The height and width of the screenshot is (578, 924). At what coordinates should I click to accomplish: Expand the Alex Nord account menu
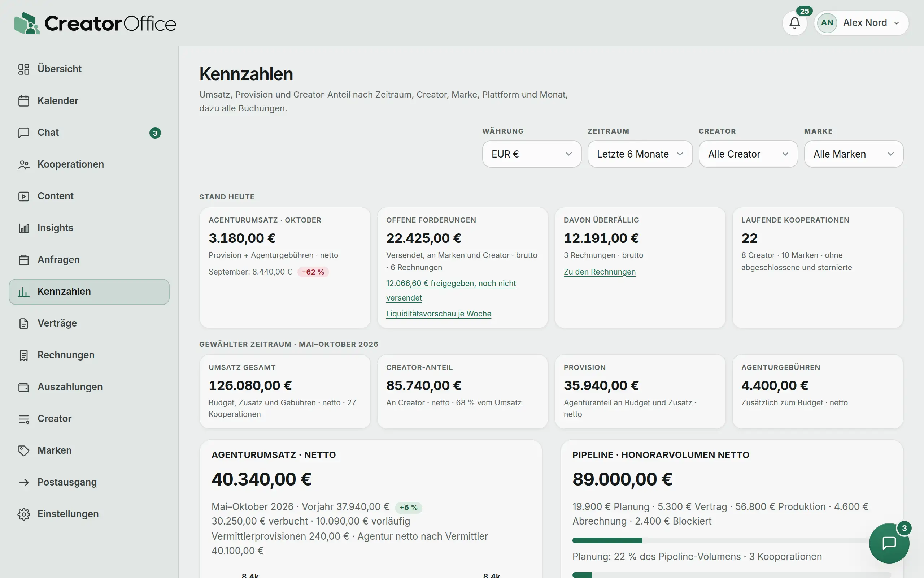click(861, 23)
